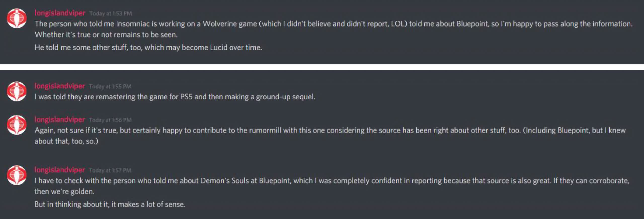Click message about remastering the game for PS5

[175, 97]
